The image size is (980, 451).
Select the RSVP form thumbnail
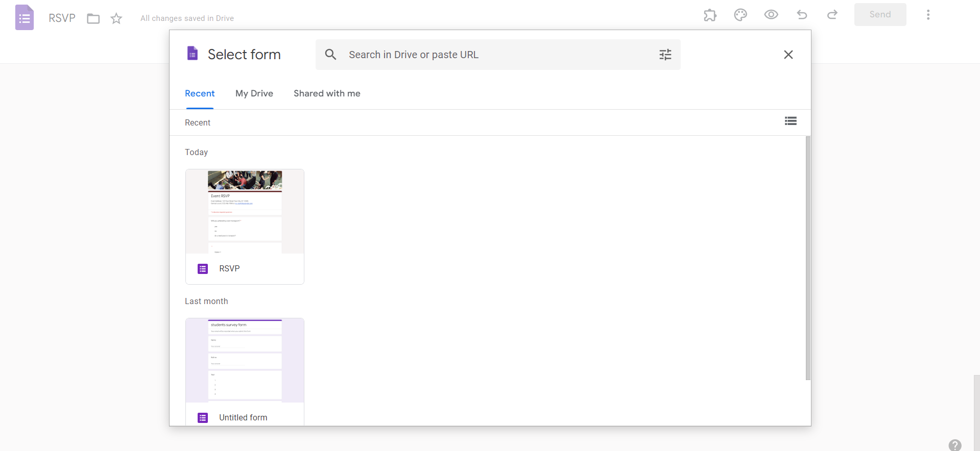[245, 212]
